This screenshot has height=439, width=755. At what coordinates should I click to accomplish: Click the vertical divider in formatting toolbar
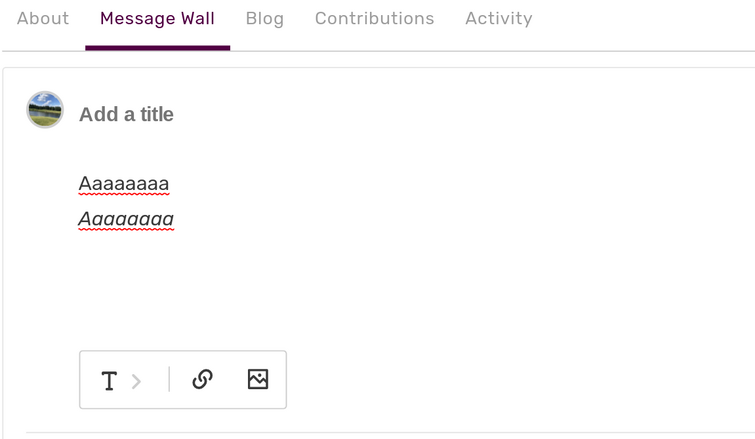(169, 379)
